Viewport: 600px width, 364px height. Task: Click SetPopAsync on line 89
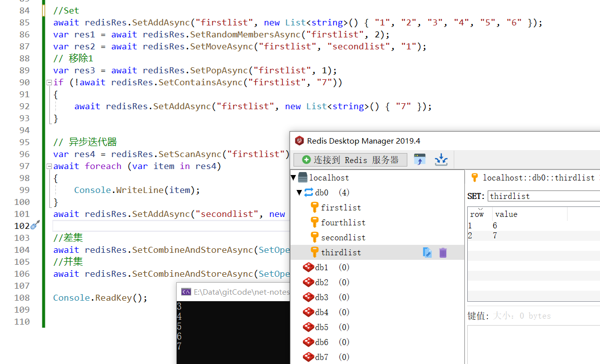tap(219, 70)
